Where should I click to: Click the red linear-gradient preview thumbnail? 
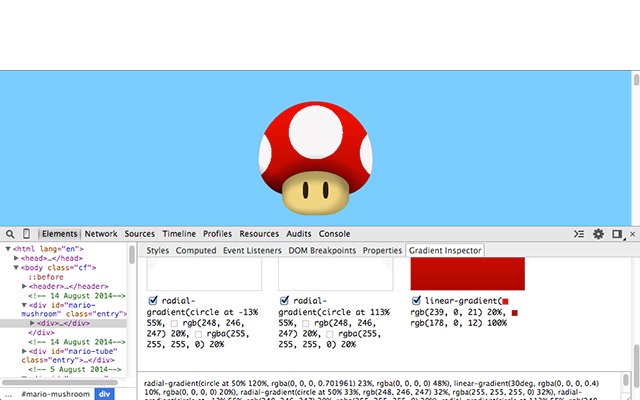468,274
